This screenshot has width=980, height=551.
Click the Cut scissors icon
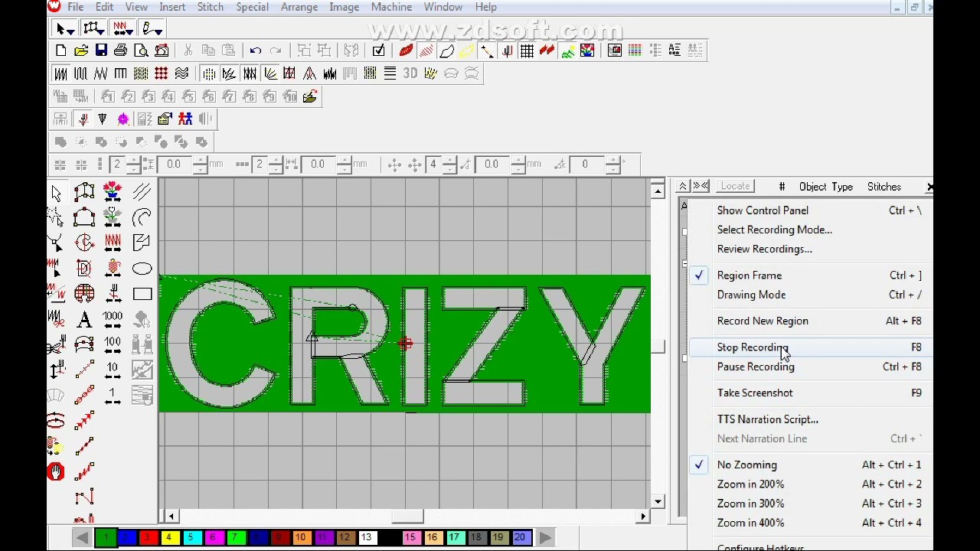(188, 51)
